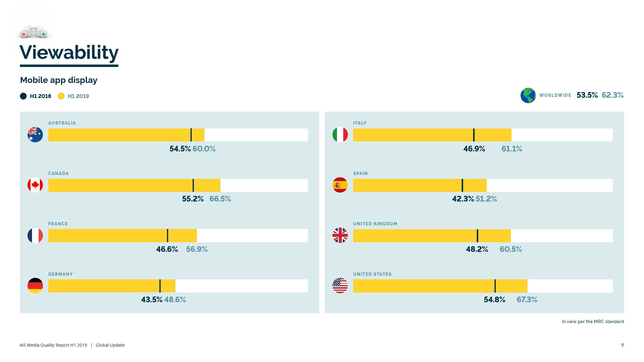644x362 pixels.
Task: Click the worldwide globe icon
Action: coord(528,95)
